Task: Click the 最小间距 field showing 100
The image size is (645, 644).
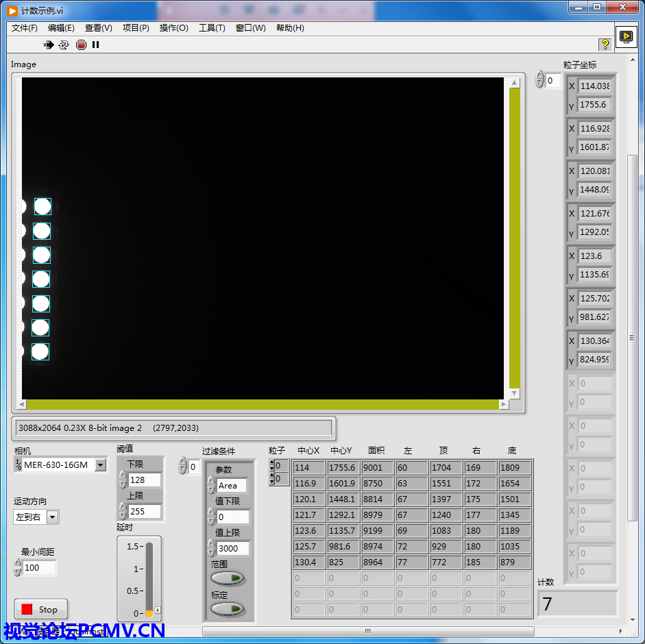Action: point(40,567)
